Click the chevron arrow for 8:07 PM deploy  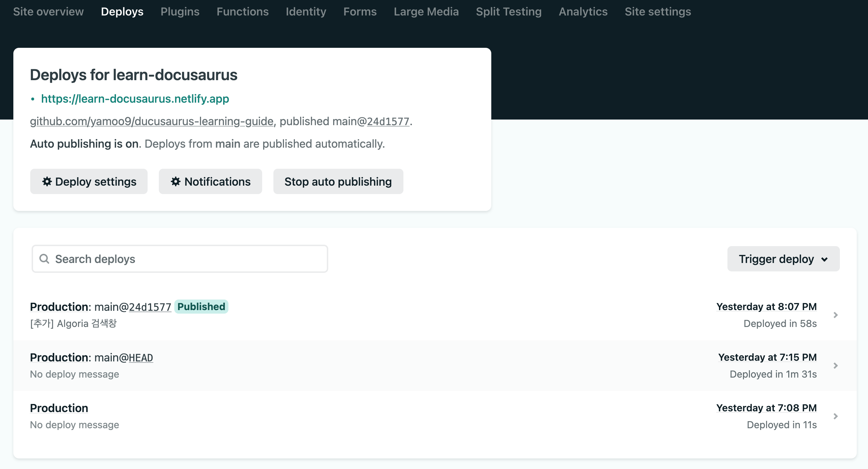click(x=836, y=315)
